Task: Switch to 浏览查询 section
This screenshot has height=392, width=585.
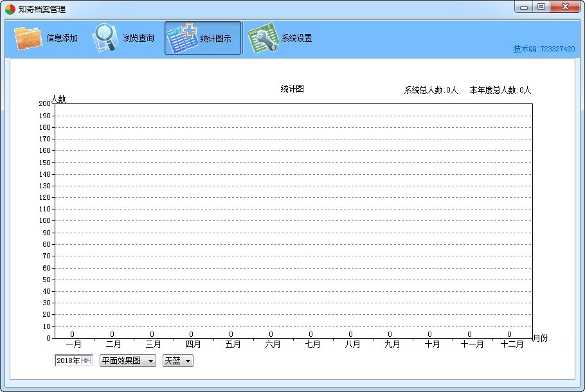Action: pyautogui.click(x=139, y=39)
